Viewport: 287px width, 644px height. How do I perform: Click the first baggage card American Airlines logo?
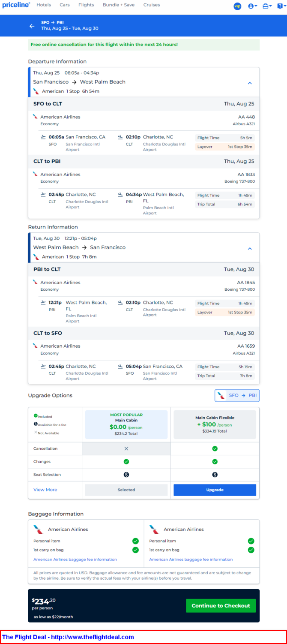pos(39,529)
